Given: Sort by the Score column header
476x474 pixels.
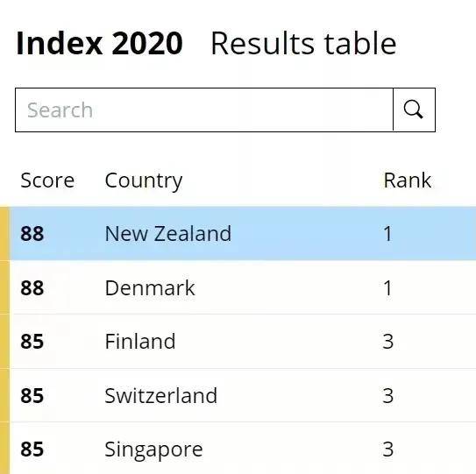Looking at the screenshot, I should pos(47,180).
